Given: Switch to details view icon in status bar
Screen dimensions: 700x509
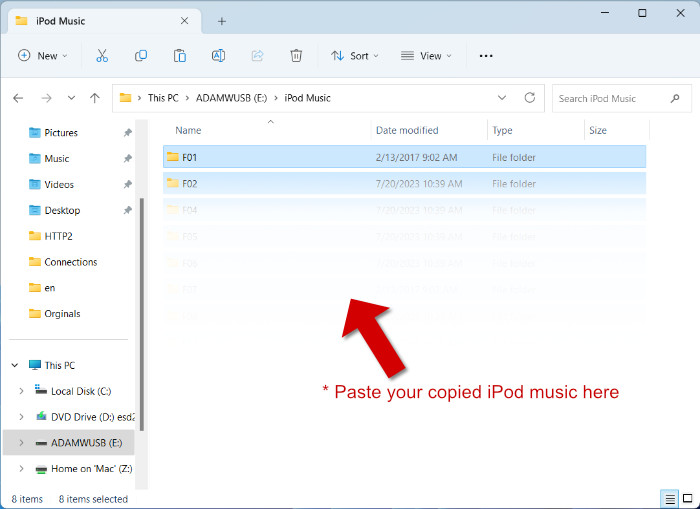Looking at the screenshot, I should 670,499.
